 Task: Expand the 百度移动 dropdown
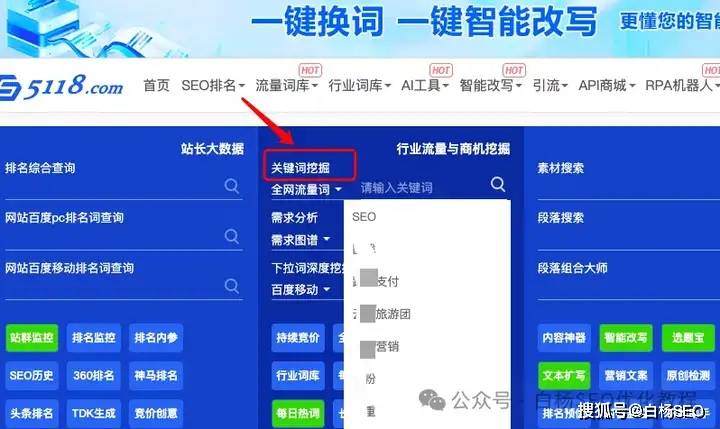click(x=300, y=290)
